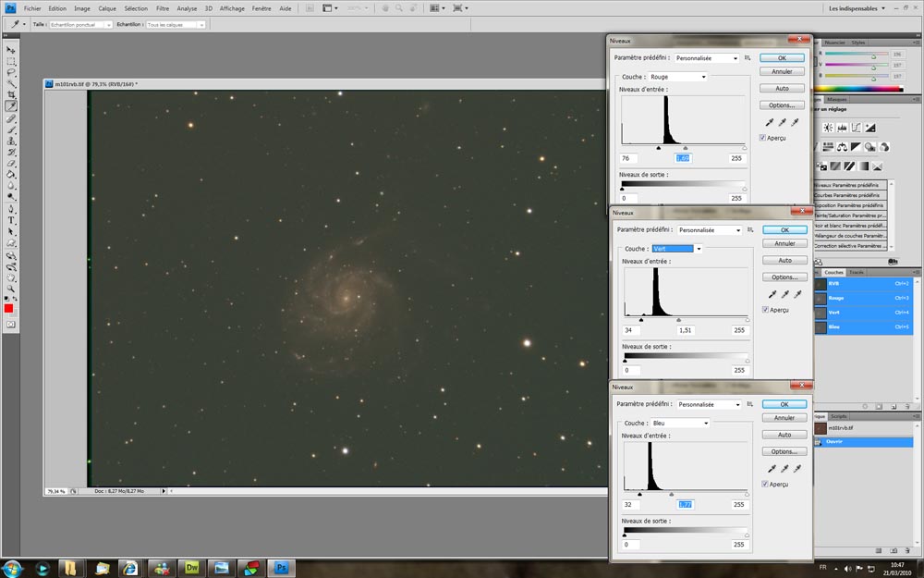Click the black point eyedropper in Rouge dialog

[x=769, y=122]
